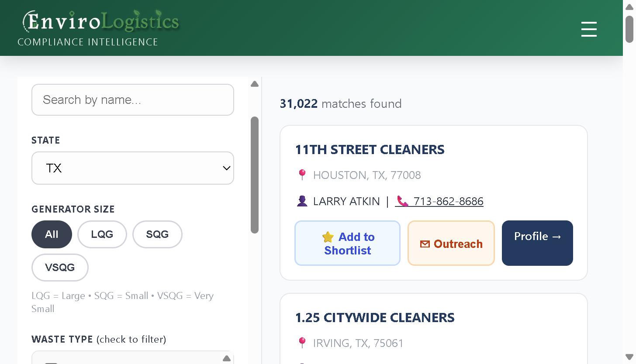
Task: Open the 1.25 CITYWIDE CLEANERS title
Action: pyautogui.click(x=375, y=317)
